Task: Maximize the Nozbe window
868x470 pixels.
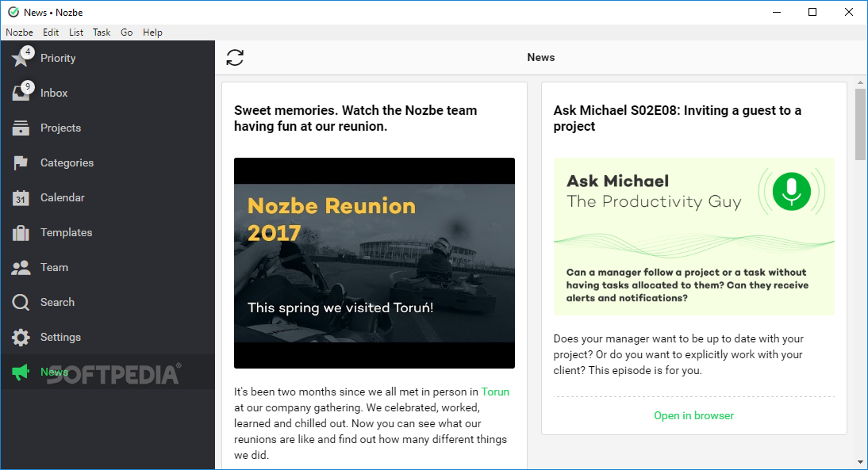Action: (x=812, y=12)
